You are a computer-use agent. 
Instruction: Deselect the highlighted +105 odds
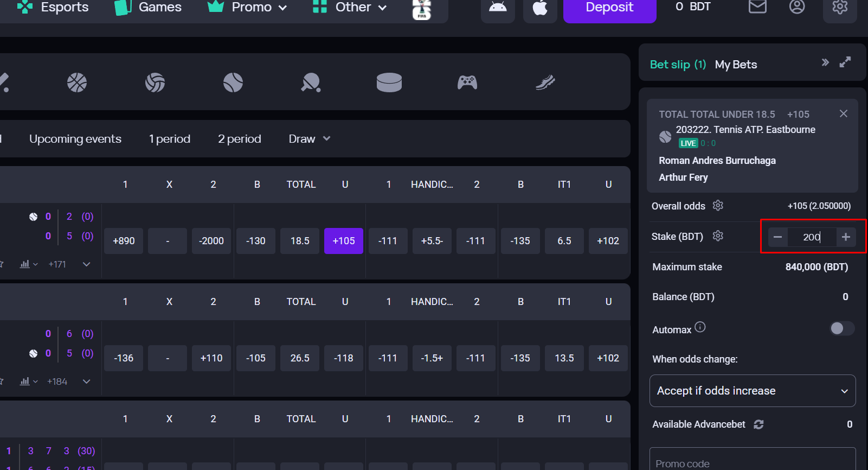click(x=344, y=241)
